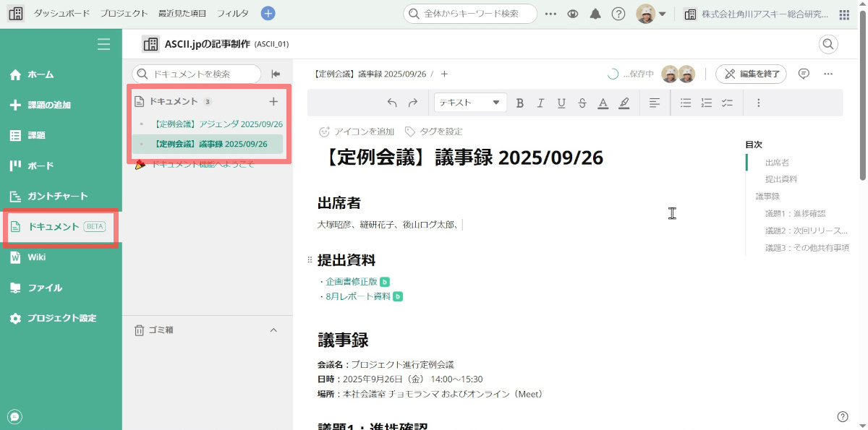Viewport: 868px width, 430px height.
Task: Insert a checklist
Action: [x=728, y=103]
